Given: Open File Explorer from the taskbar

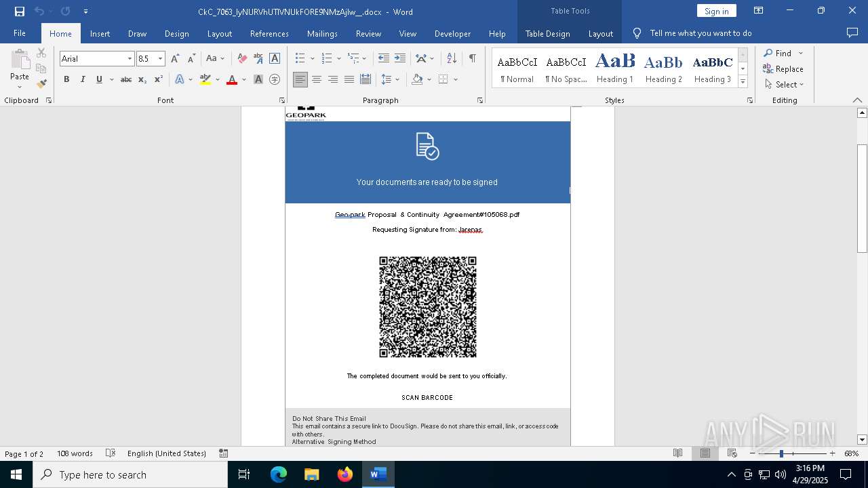Looking at the screenshot, I should pyautogui.click(x=311, y=474).
